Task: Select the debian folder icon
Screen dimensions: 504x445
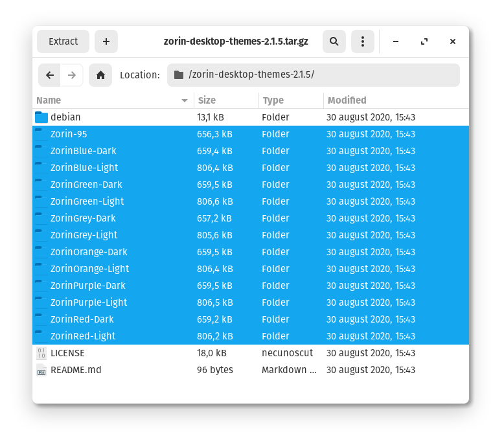Action: [x=41, y=117]
